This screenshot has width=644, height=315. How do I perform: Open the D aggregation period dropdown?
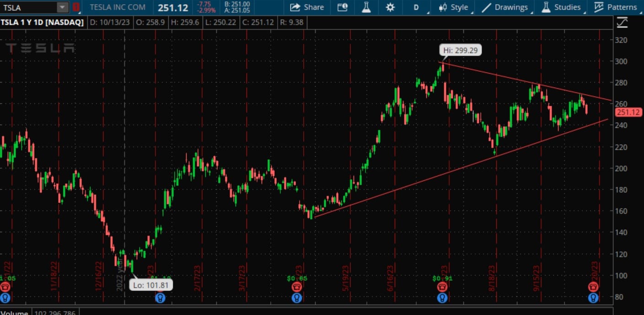(x=416, y=7)
